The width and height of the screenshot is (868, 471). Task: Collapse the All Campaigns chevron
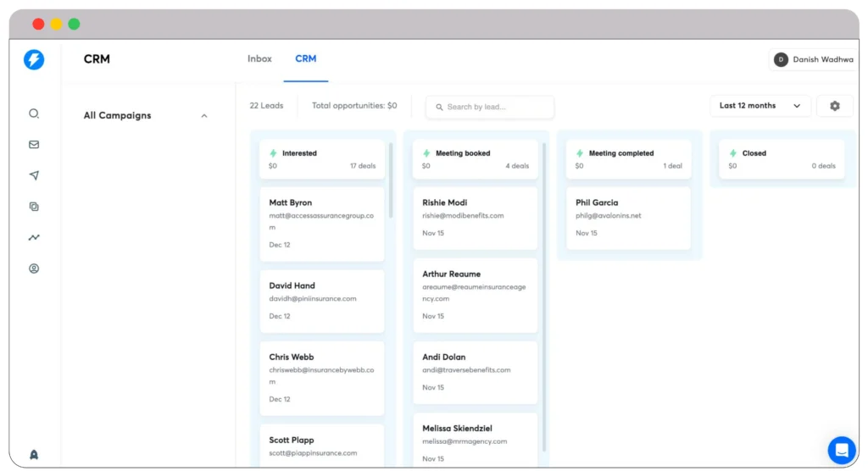(204, 116)
